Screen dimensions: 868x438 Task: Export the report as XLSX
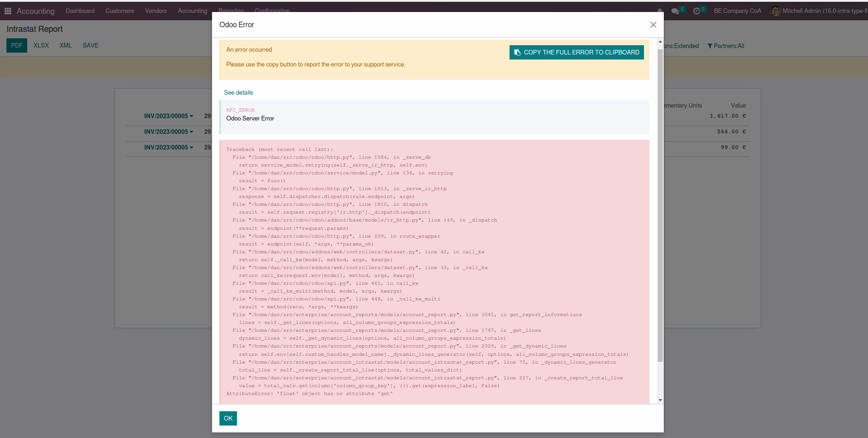(x=41, y=45)
